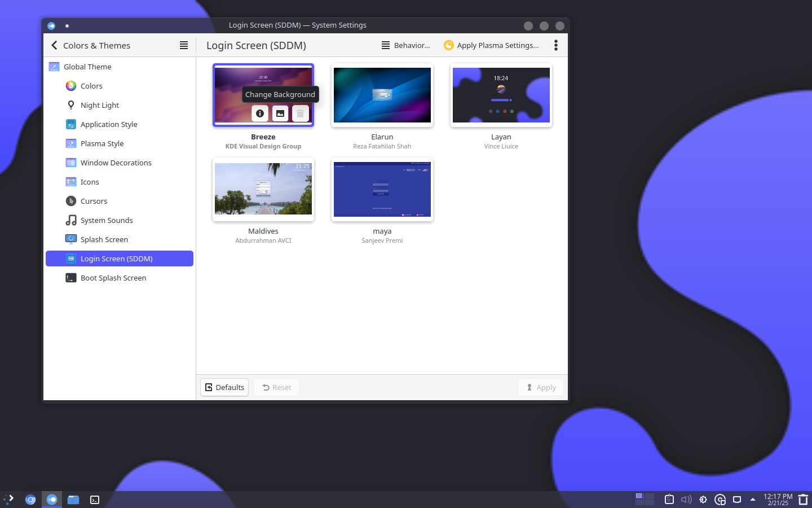Choose the Maldives login theme
The width and height of the screenshot is (812, 508).
[263, 189]
